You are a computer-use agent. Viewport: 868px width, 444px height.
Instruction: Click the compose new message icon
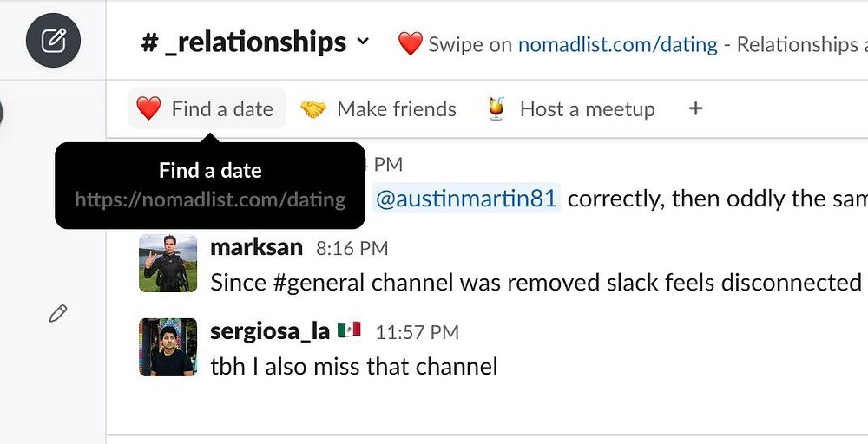53,41
